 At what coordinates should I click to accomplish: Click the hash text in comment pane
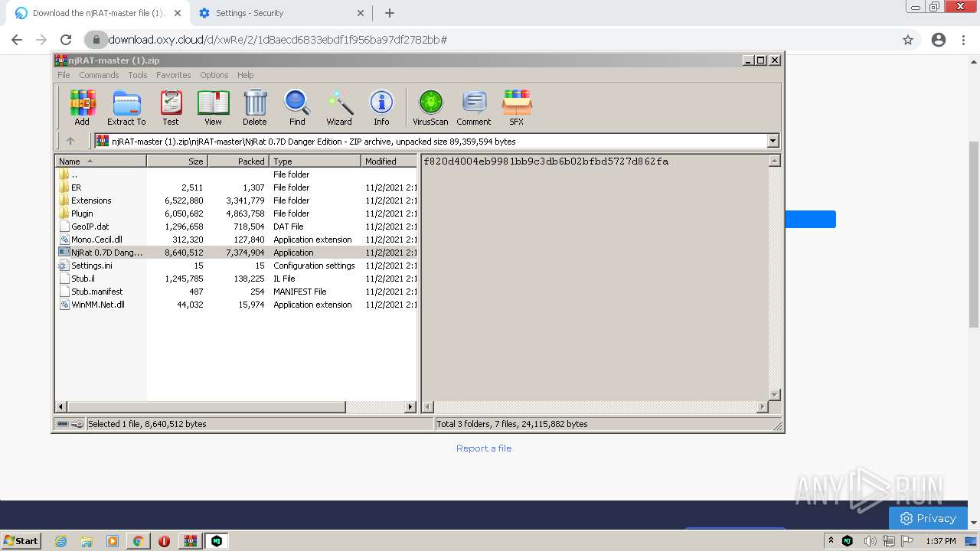click(x=546, y=161)
